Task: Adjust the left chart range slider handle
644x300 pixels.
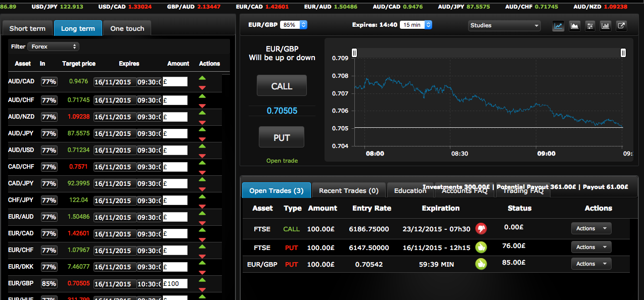Action: pos(354,53)
